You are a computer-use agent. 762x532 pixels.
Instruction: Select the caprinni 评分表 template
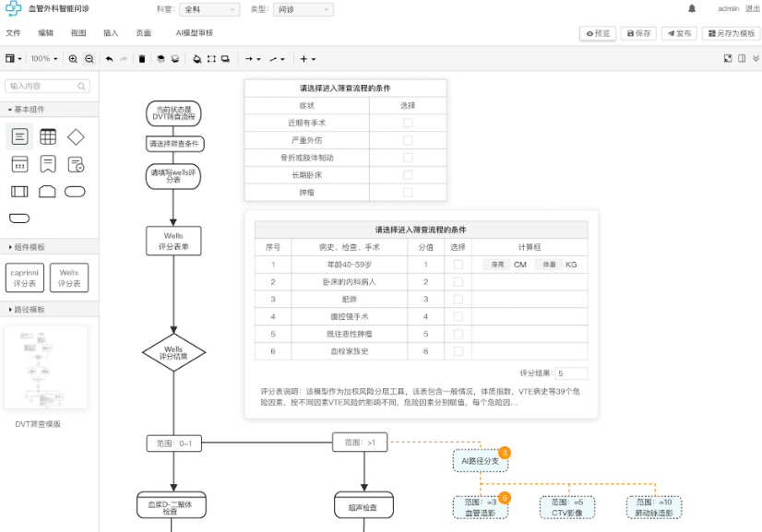25,278
